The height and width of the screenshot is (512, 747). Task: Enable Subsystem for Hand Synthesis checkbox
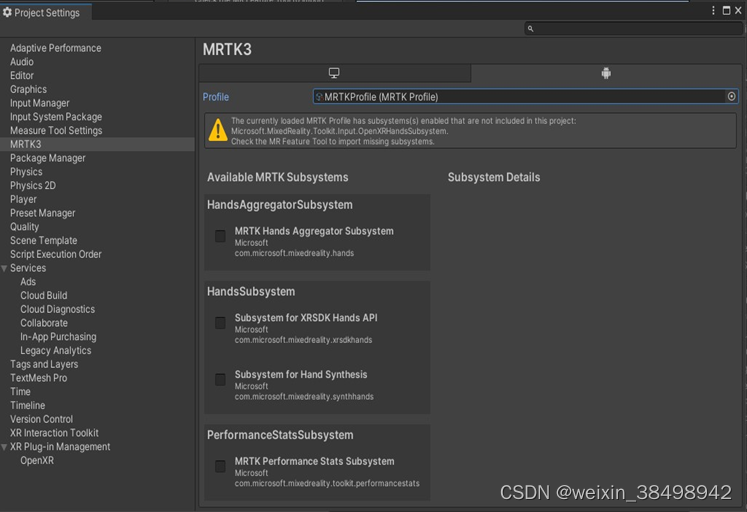coord(220,380)
